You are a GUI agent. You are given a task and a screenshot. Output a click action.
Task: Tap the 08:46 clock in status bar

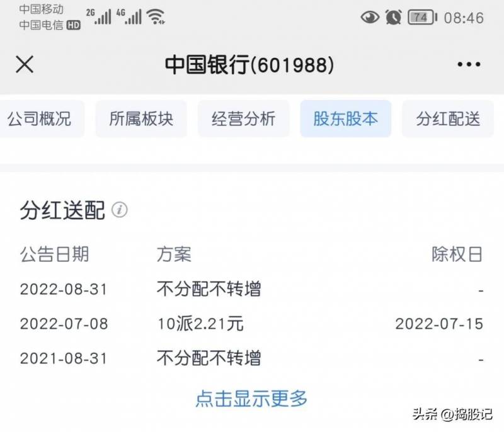[464, 18]
